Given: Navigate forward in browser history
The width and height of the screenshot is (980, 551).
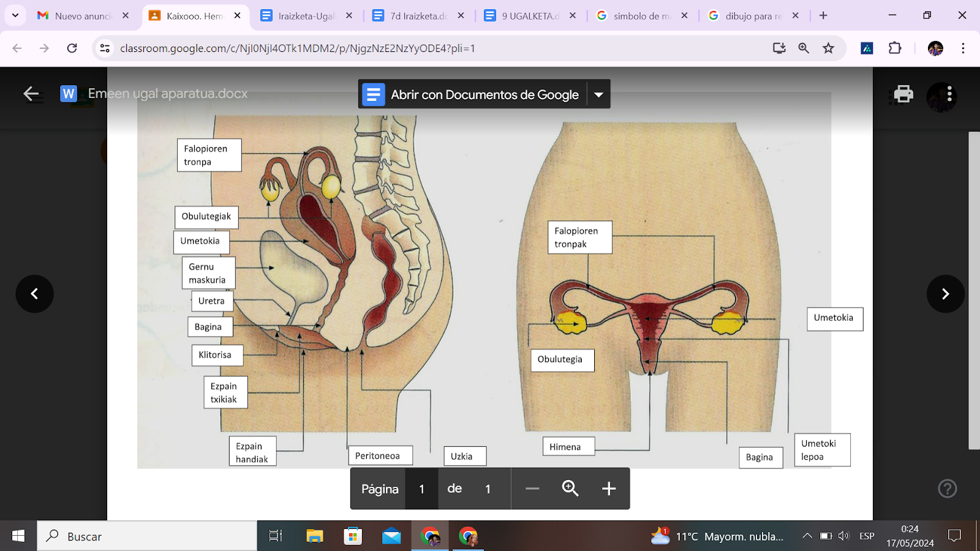Looking at the screenshot, I should coord(44,48).
